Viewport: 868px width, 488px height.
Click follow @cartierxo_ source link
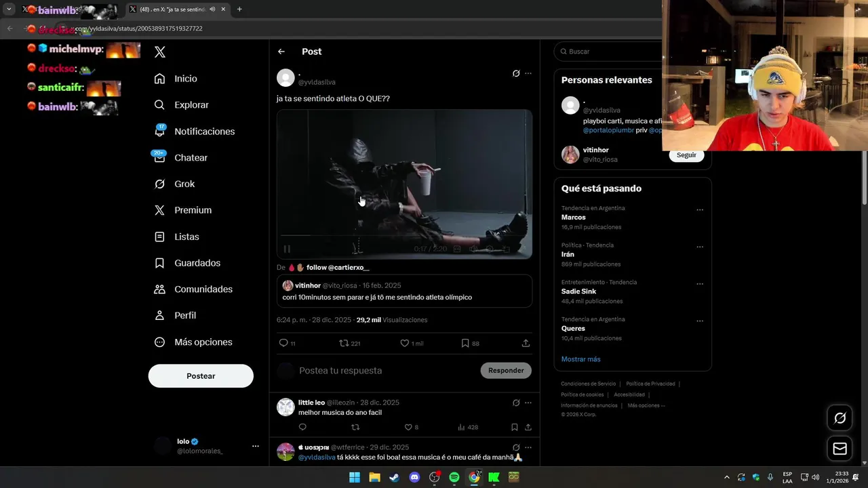[338, 268]
